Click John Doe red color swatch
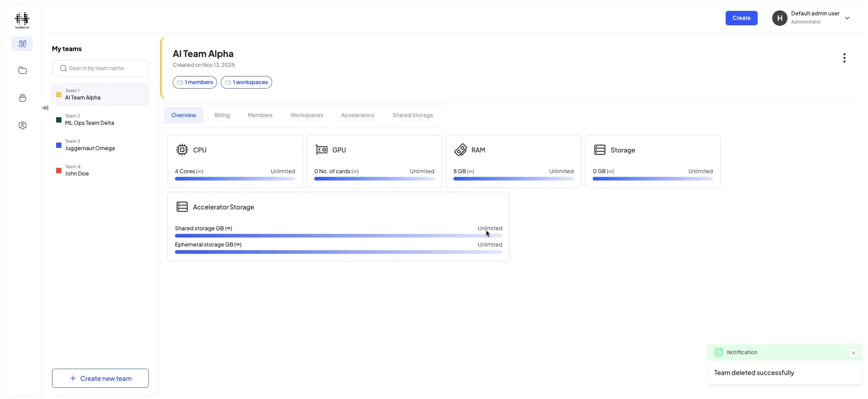Screen dimensions: 868x399 coord(59,171)
